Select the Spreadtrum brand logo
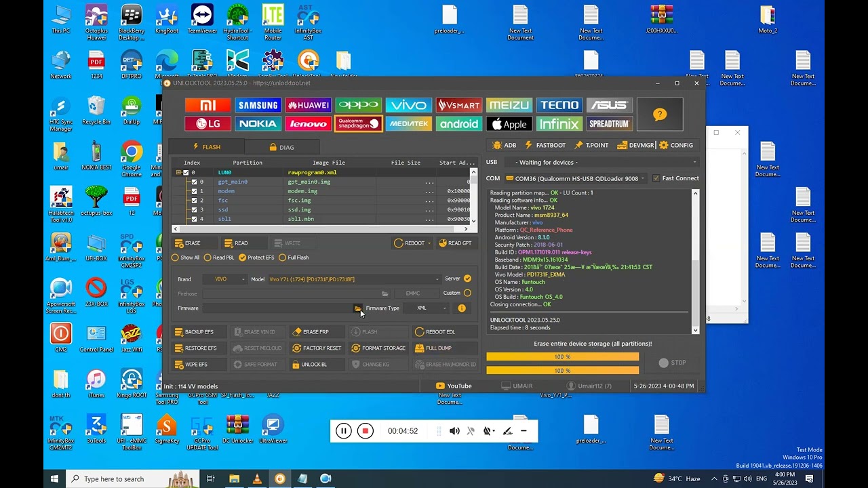Image resolution: width=868 pixels, height=488 pixels. (x=609, y=124)
